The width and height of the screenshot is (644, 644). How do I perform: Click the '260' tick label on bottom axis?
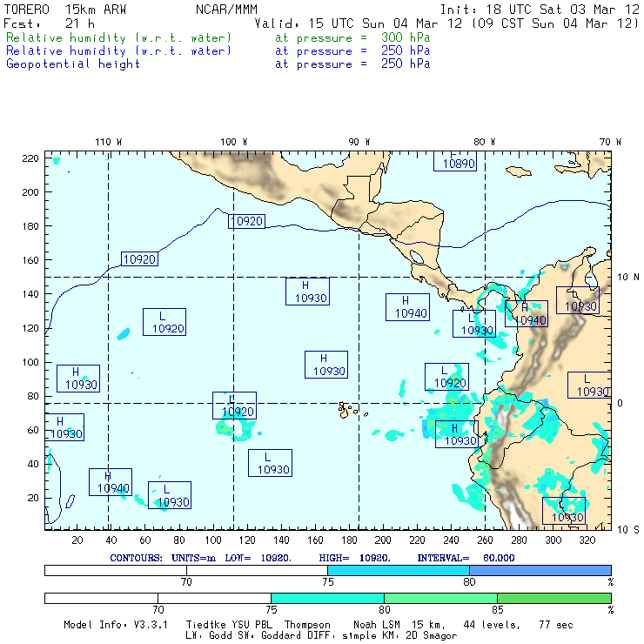tap(485, 540)
